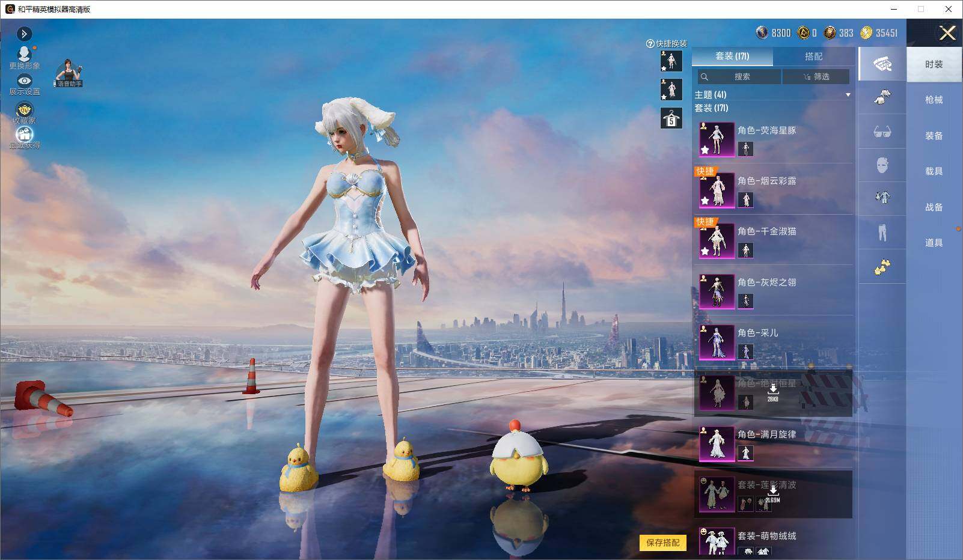The height and width of the screenshot is (560, 963).
Task: Launch the 语音助手 voice assistant
Action: pos(69,73)
